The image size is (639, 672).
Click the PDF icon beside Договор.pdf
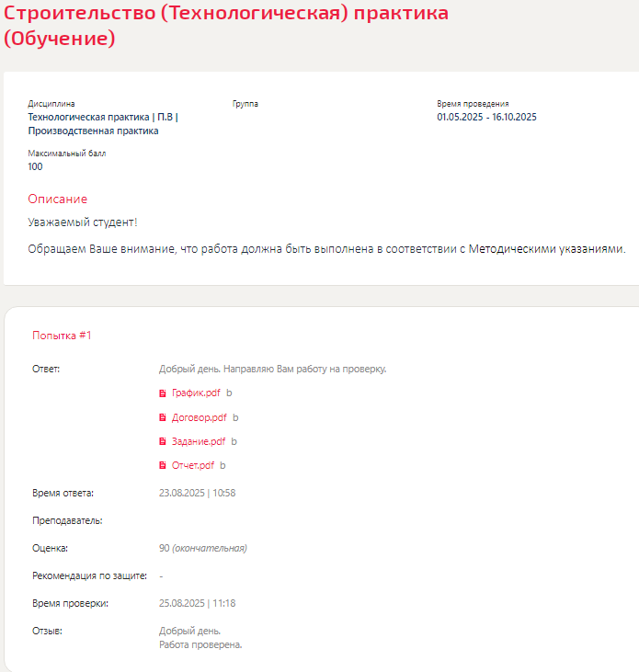tap(163, 417)
